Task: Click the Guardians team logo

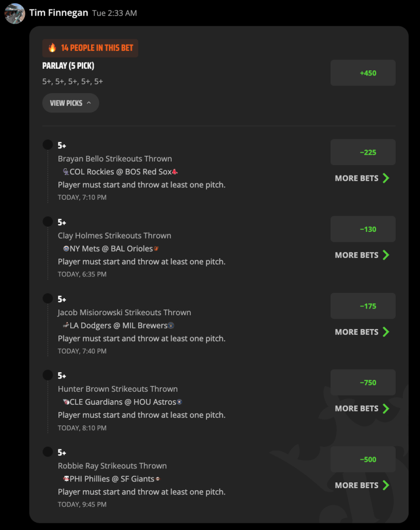Action: click(66, 402)
